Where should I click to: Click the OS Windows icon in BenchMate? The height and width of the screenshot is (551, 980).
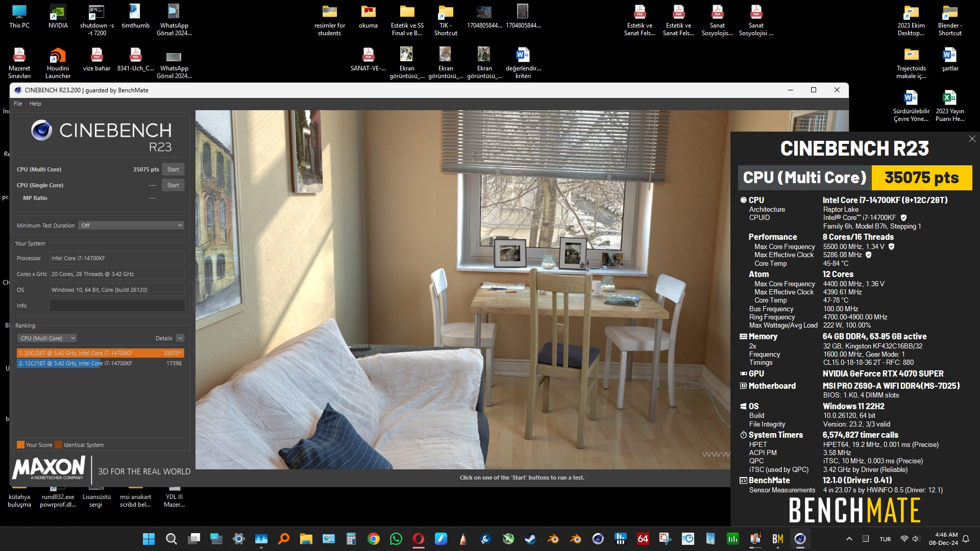(743, 407)
